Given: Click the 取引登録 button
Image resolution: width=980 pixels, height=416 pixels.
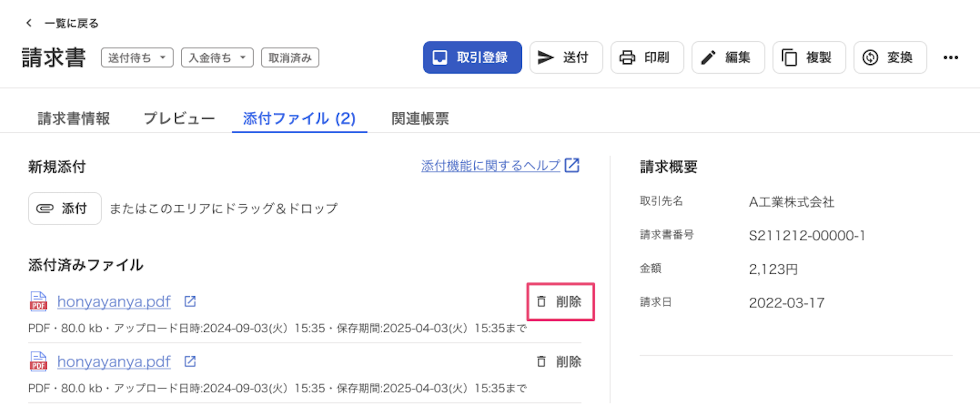Looking at the screenshot, I should tap(472, 57).
